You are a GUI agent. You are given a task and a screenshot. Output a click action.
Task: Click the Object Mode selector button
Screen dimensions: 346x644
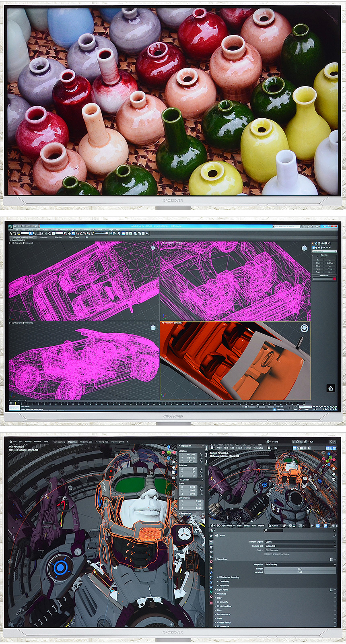coord(226,525)
